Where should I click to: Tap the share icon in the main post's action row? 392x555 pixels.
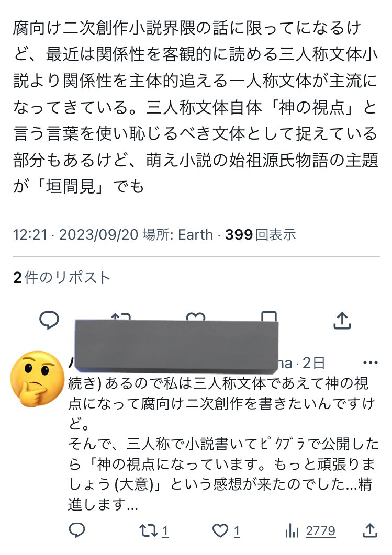pyautogui.click(x=342, y=320)
